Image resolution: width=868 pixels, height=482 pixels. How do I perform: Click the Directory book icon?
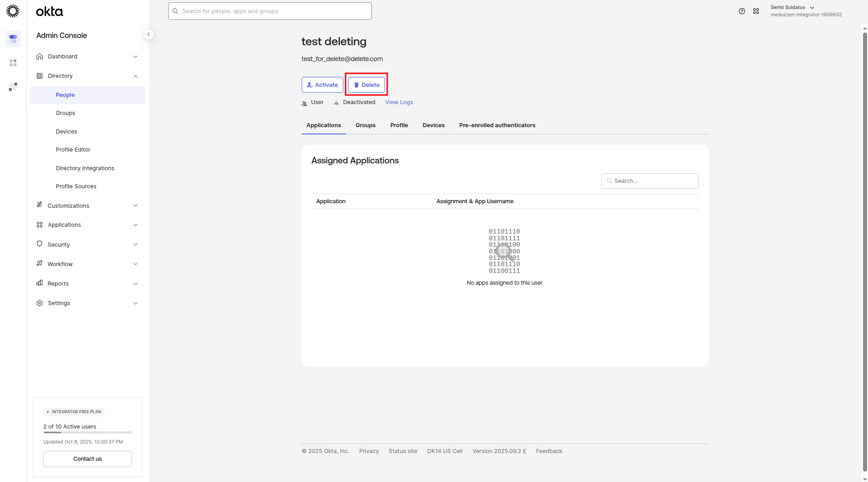(x=39, y=76)
